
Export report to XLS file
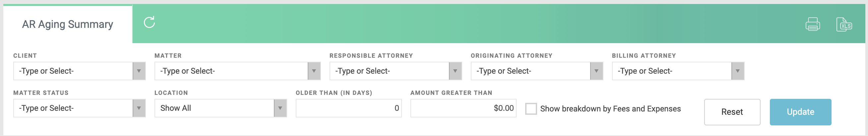[844, 24]
